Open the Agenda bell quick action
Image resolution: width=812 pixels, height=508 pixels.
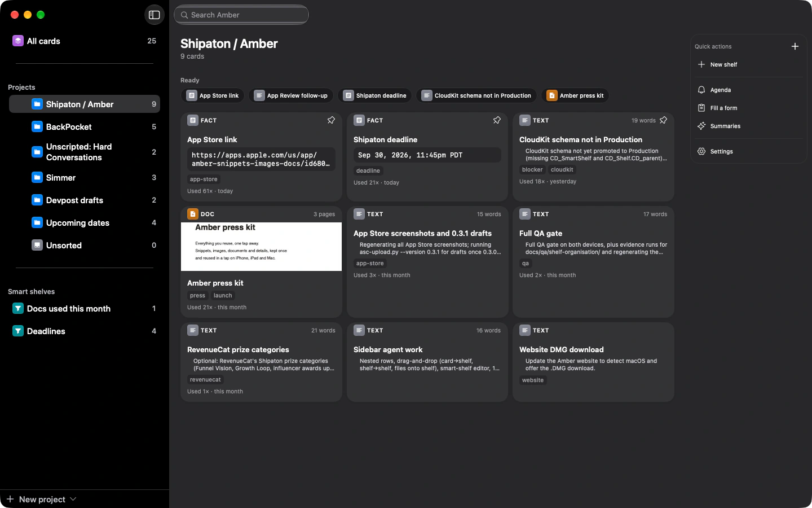pyautogui.click(x=748, y=90)
